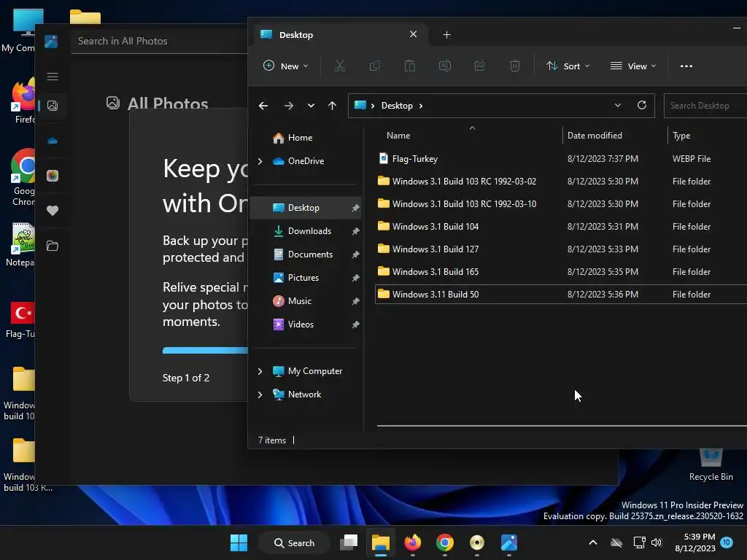Image resolution: width=747 pixels, height=560 pixels.
Task: Open iCloud Photos icon in Photos sidebar
Action: click(53, 176)
